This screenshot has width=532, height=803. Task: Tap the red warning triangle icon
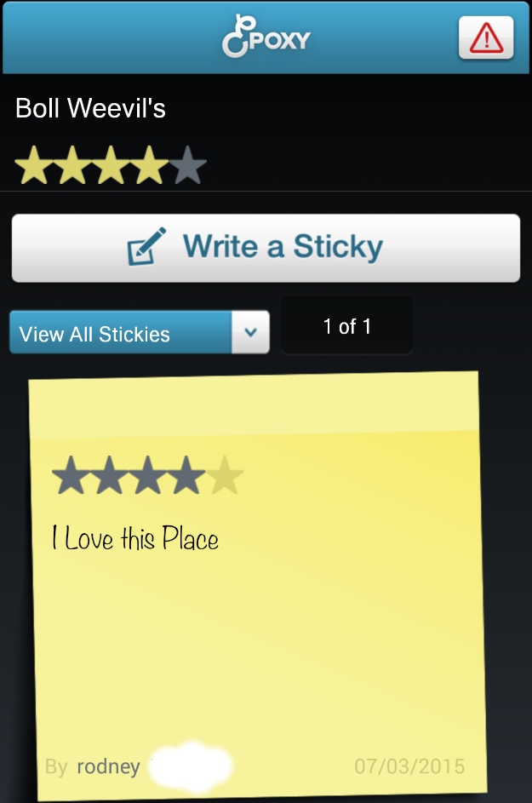click(486, 37)
